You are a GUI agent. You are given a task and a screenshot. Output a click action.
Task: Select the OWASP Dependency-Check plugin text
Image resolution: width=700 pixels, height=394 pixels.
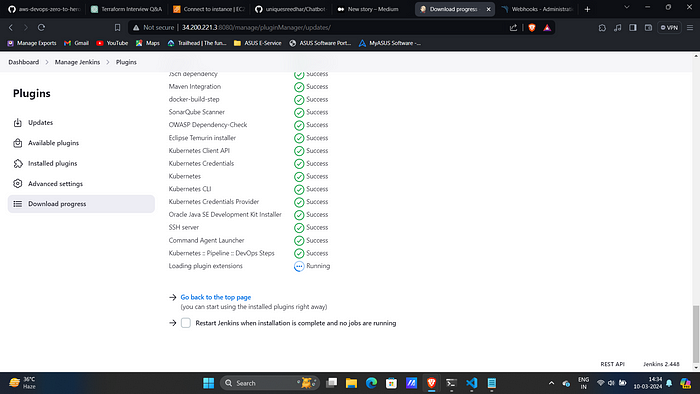pos(208,125)
